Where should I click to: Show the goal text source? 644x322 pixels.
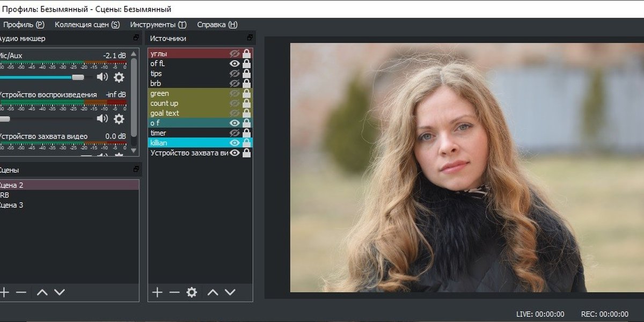click(235, 113)
